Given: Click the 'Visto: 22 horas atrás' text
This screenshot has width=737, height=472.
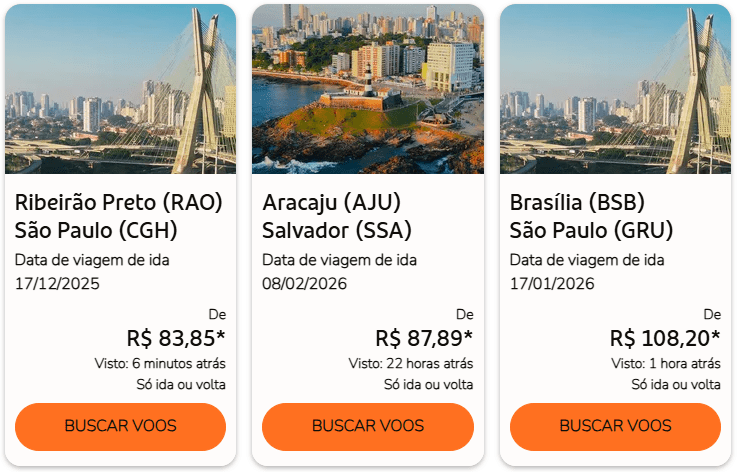Looking at the screenshot, I should tap(411, 363).
